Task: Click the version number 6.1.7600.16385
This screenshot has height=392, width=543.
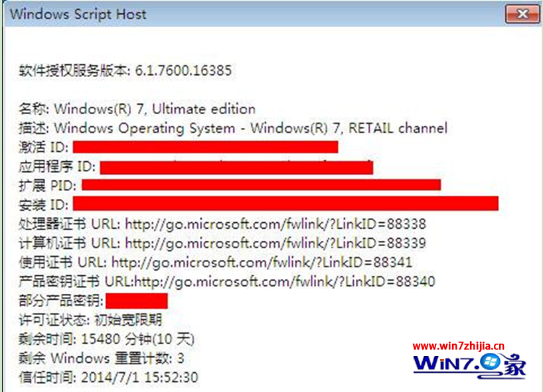Action: [183, 70]
